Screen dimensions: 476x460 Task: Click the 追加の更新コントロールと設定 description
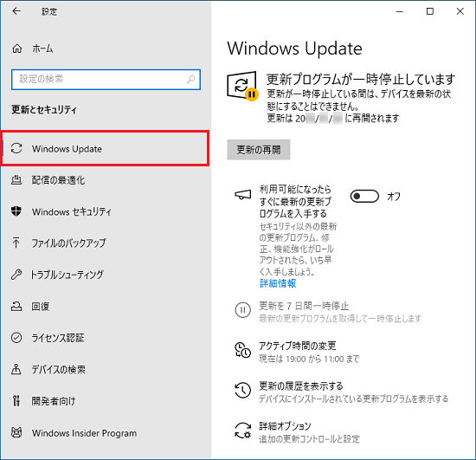(x=309, y=438)
